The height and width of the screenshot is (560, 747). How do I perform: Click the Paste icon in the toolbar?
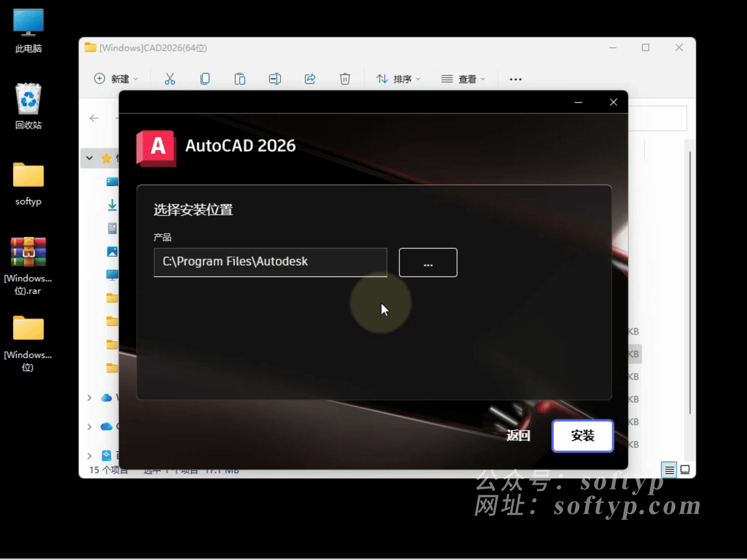pos(240,79)
